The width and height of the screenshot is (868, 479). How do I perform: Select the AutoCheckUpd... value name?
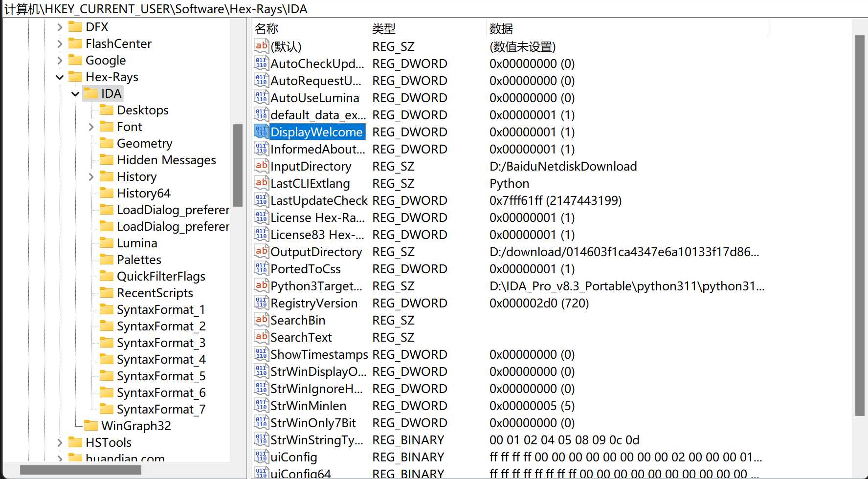pos(317,64)
